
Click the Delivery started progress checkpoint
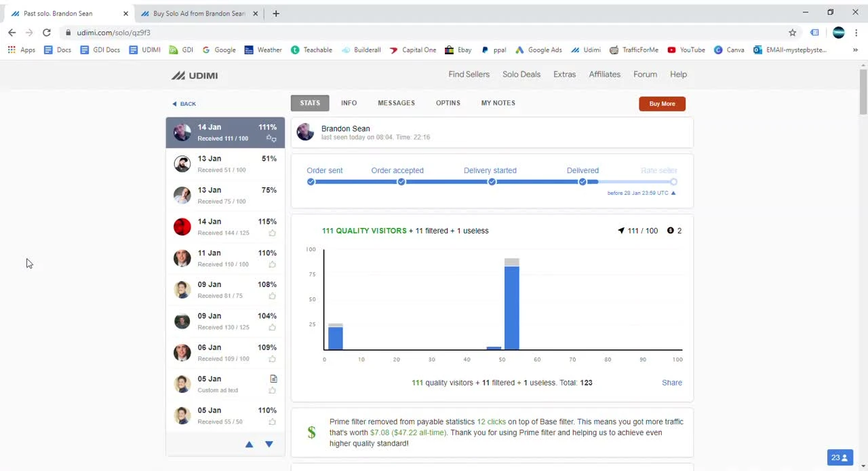492,182
